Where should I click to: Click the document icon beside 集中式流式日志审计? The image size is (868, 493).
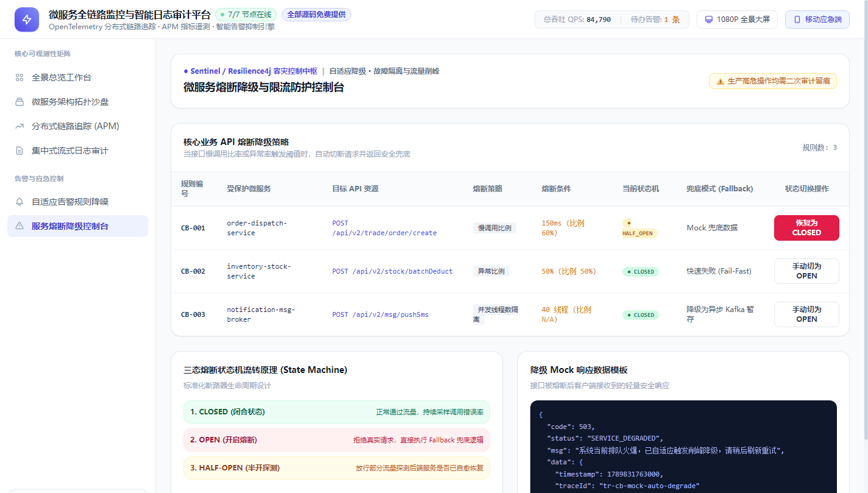coord(20,151)
